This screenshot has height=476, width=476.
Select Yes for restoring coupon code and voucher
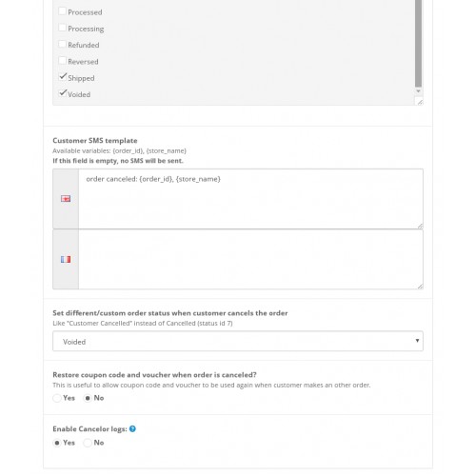click(x=57, y=398)
